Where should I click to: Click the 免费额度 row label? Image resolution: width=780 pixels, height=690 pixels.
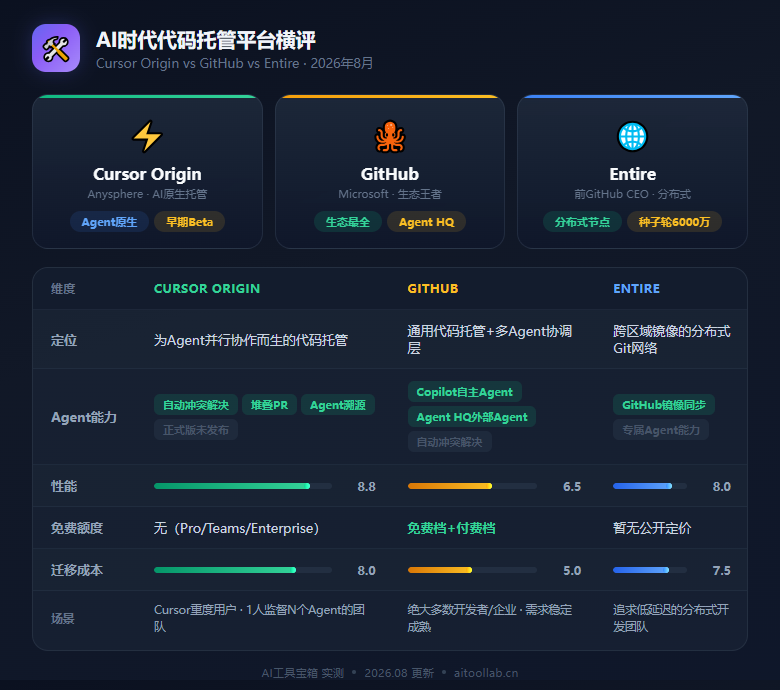click(77, 528)
